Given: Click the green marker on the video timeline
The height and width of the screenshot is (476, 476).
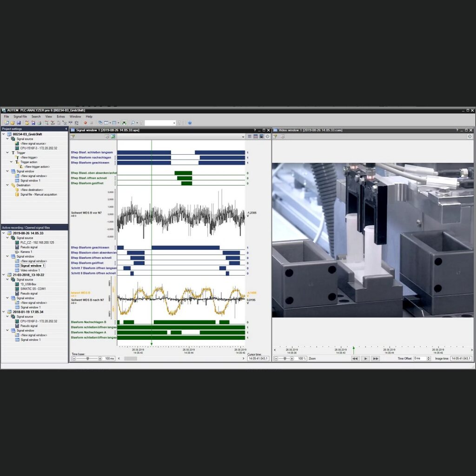Looking at the screenshot, I should point(353,349).
